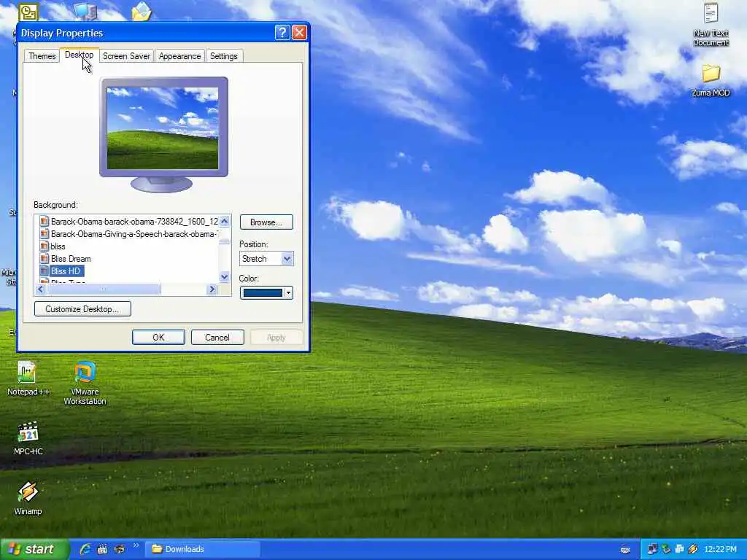
Task: Click the third Quick Launch icon
Action: pos(119,549)
